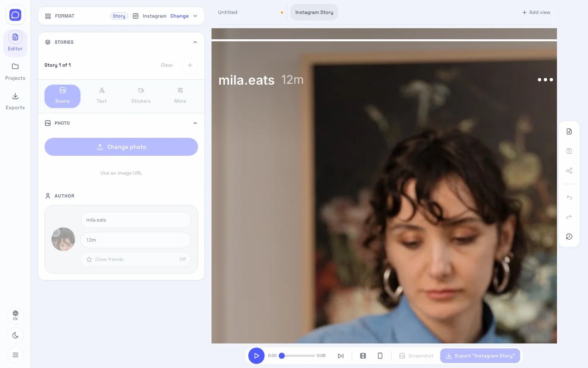Viewport: 588px width, 368px height.
Task: Click the three dots on the story preview
Action: (x=545, y=80)
